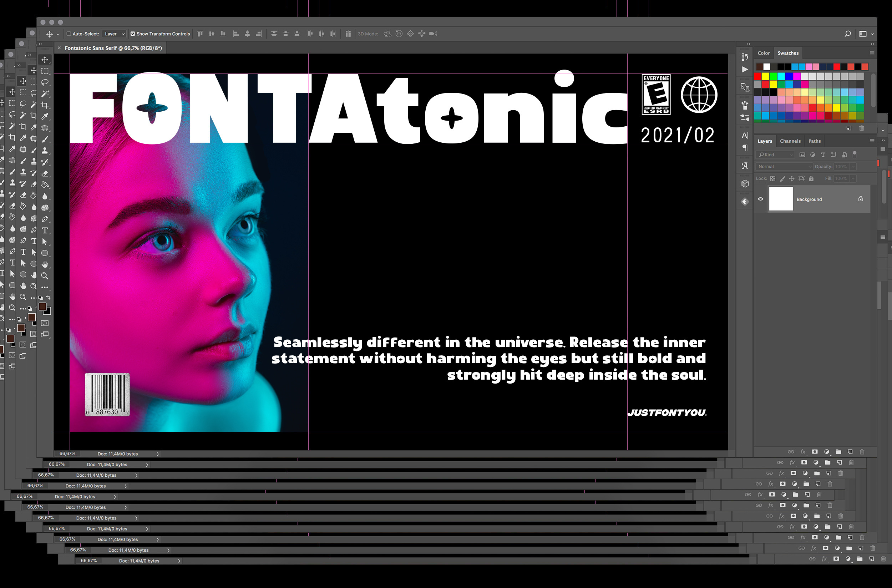892x588 pixels.
Task: Open the Actions panel play icon
Action: click(x=745, y=69)
